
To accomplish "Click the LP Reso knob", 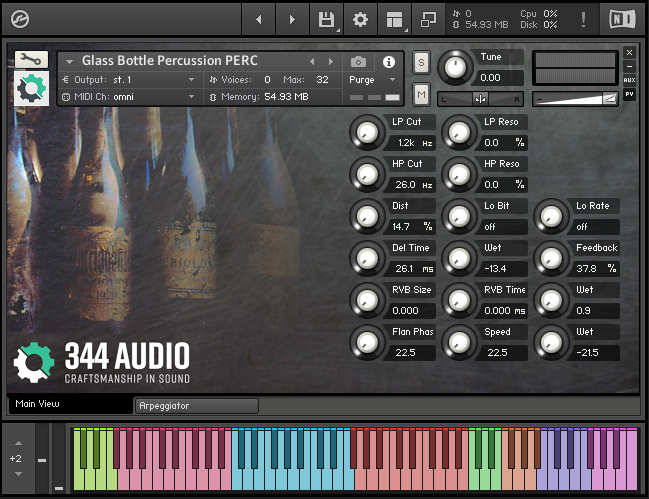I will pos(459,133).
